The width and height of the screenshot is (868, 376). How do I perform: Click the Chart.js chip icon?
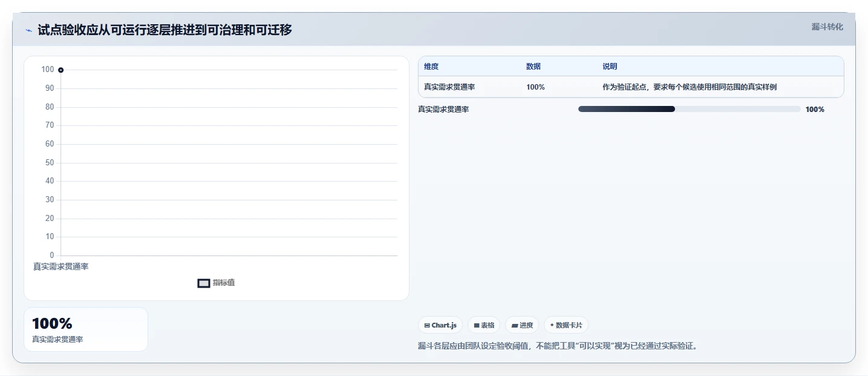[x=427, y=326]
